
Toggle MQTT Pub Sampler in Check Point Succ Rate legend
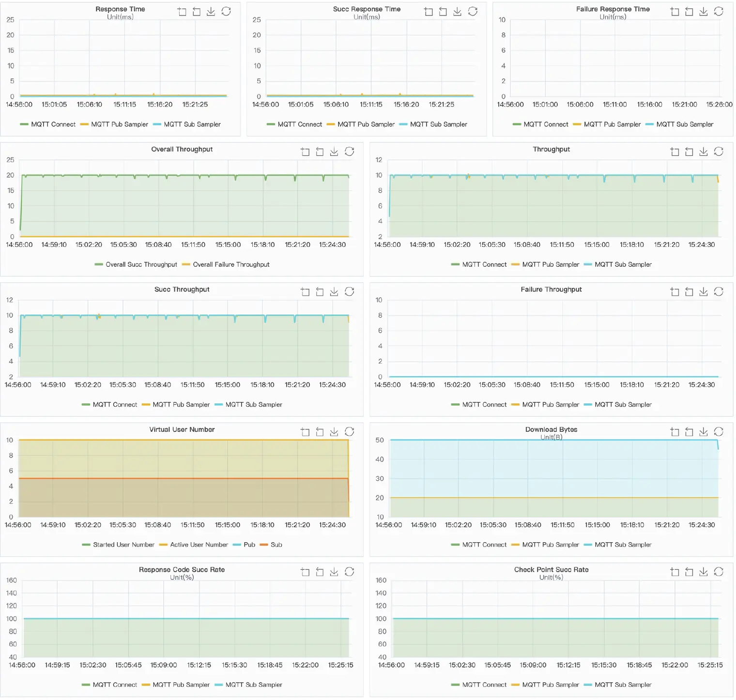tap(545, 685)
